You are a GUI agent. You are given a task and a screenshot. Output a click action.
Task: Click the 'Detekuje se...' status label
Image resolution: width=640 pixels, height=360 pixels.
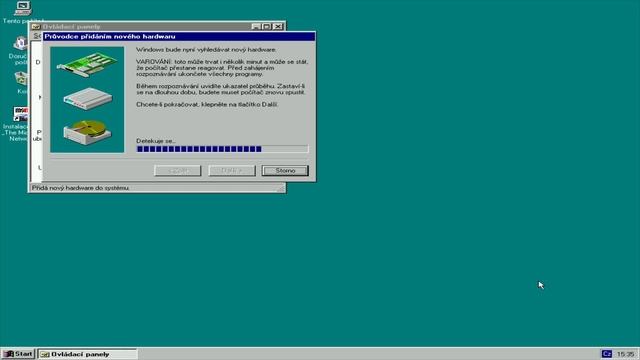point(156,141)
